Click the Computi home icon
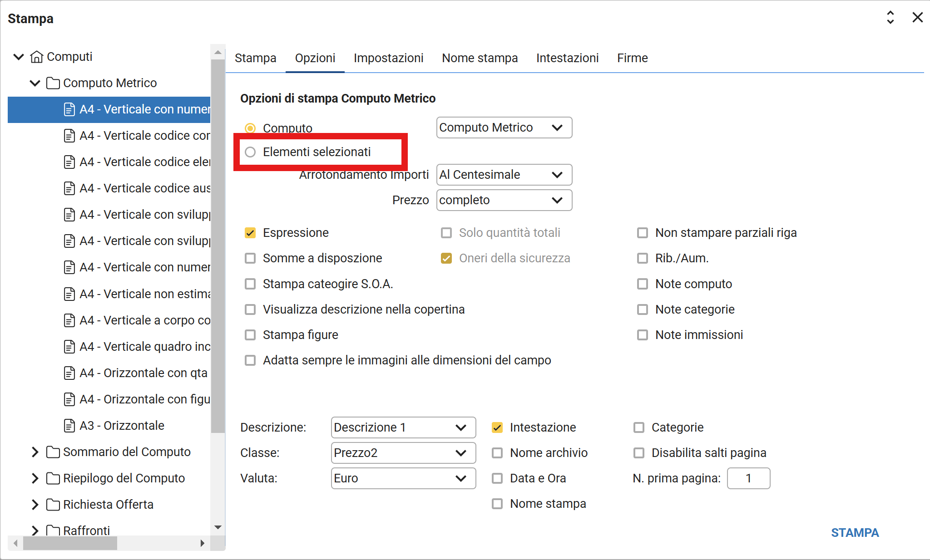This screenshot has width=930, height=560. click(x=36, y=57)
